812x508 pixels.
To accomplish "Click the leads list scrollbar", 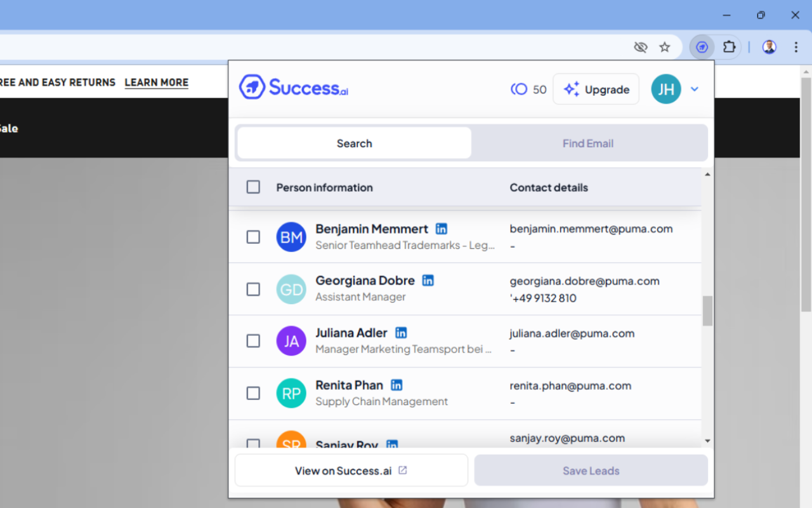I will 707,311.
